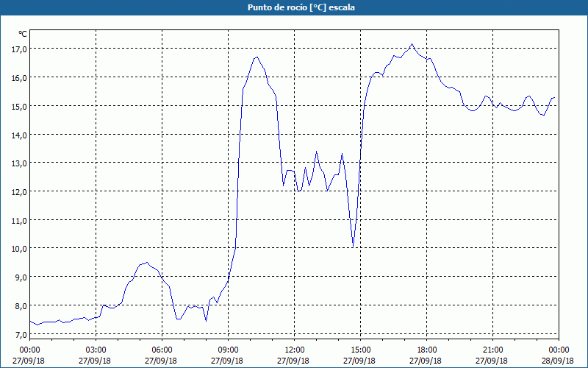The image size is (588, 368).
Task: Click the 18:00 time axis label
Action: (426, 350)
